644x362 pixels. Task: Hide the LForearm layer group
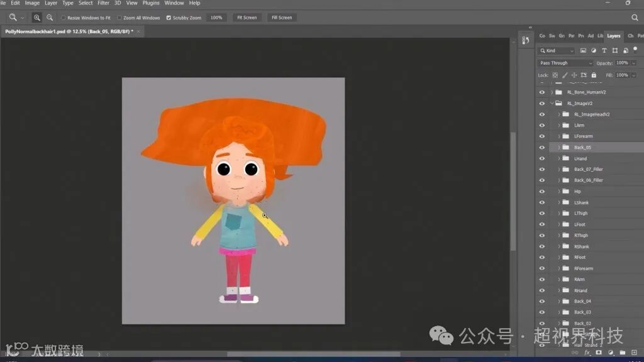tap(542, 136)
